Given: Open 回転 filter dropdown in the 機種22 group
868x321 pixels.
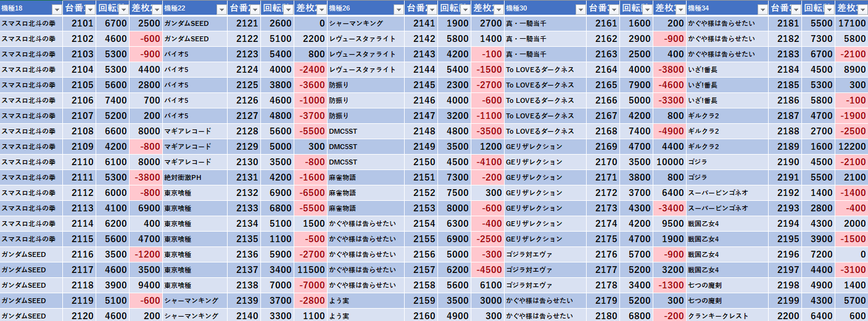Looking at the screenshot, I should 287,9.
